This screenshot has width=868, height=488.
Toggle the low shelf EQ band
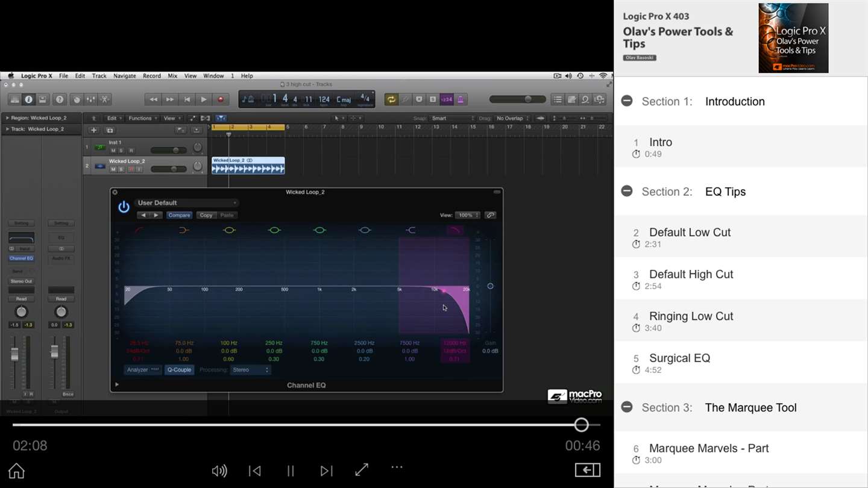point(184,230)
